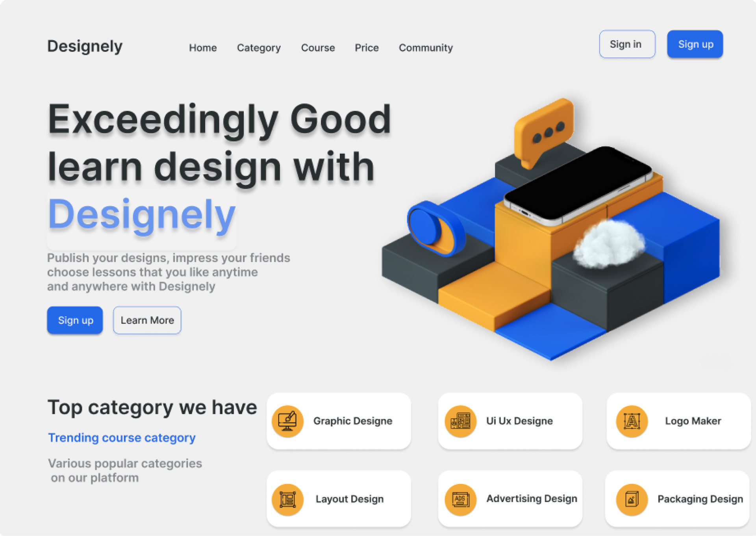Click the Price menu item in navbar
The height and width of the screenshot is (536, 756).
tap(367, 48)
